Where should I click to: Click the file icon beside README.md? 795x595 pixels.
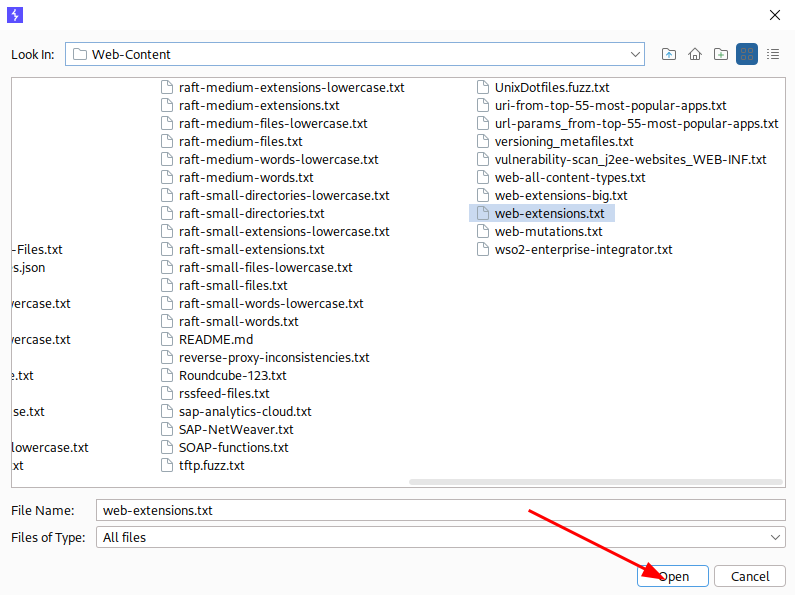167,340
